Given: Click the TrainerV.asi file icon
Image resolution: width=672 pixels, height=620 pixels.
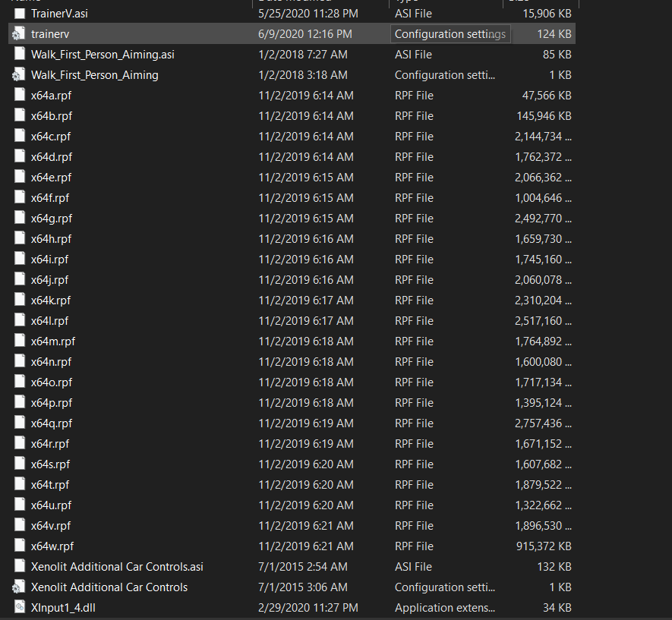Looking at the screenshot, I should [x=20, y=13].
